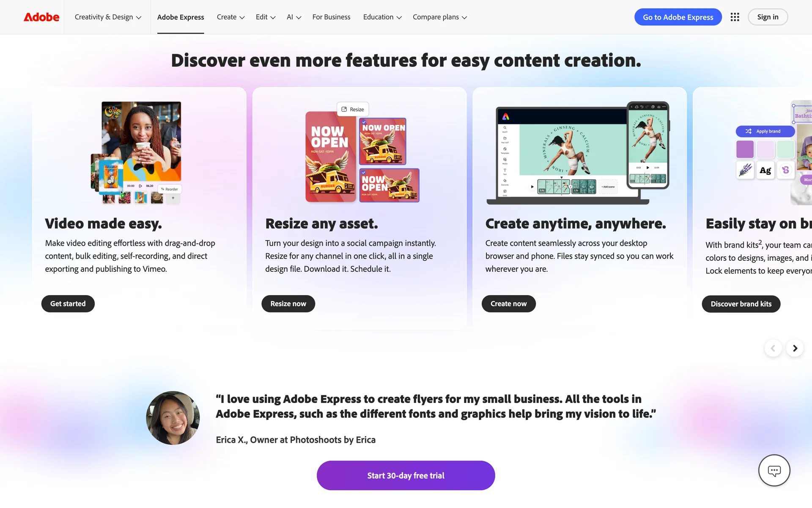Viewport: 812px width, 508px height.
Task: Expand Creativity & Design dropdown
Action: (108, 17)
